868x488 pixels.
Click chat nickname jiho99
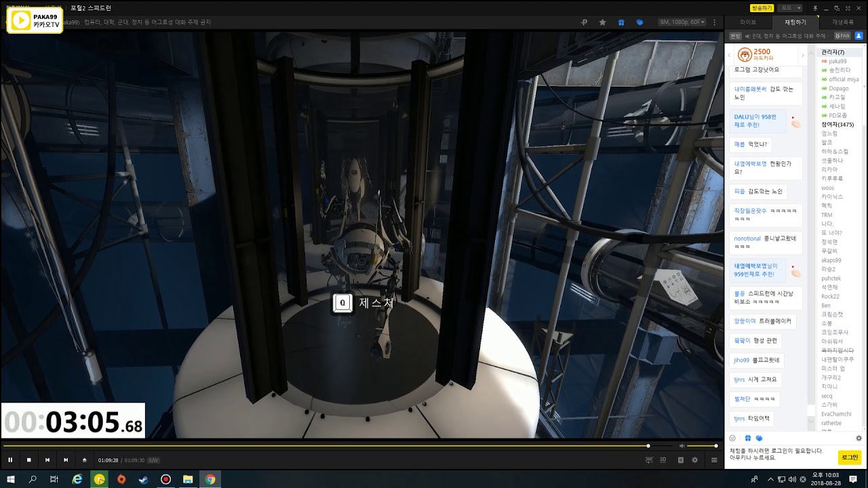(741, 360)
